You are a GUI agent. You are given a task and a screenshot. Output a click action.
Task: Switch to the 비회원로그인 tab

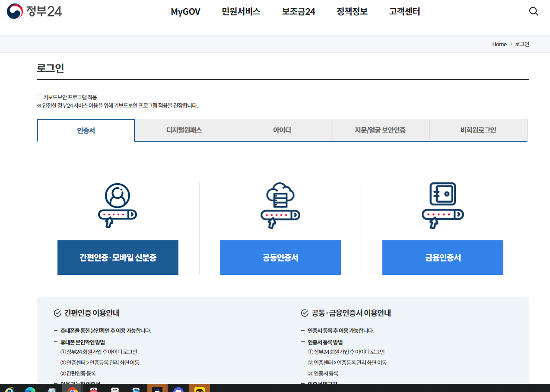tap(478, 130)
